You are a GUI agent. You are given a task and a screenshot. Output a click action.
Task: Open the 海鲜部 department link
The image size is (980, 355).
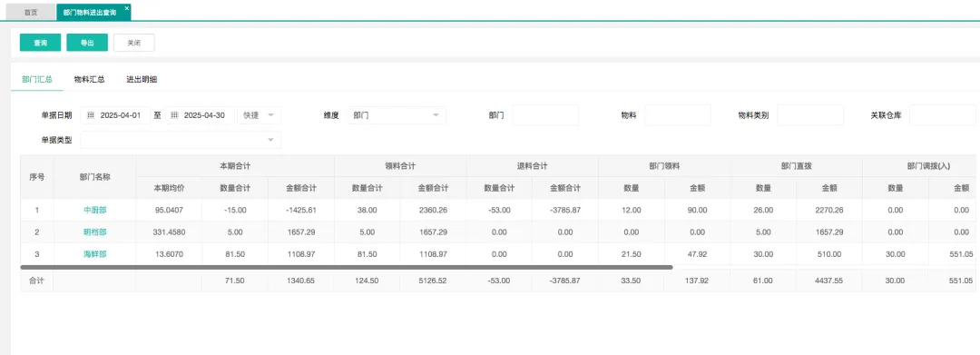click(x=95, y=254)
